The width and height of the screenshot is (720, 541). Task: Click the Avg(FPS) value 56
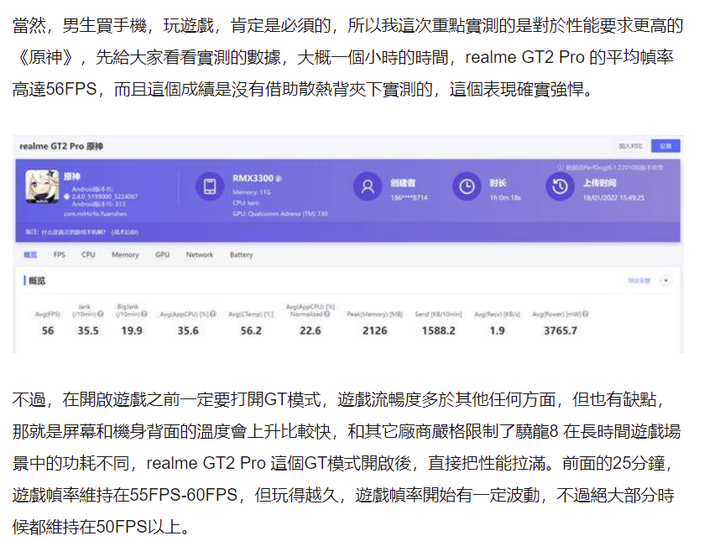(x=48, y=331)
